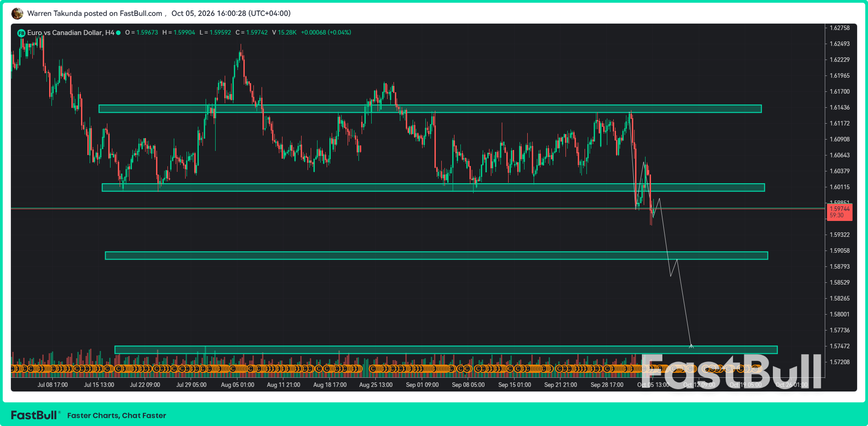The width and height of the screenshot is (868, 426).
Task: Click price axis label '1.60379'
Action: tap(840, 171)
